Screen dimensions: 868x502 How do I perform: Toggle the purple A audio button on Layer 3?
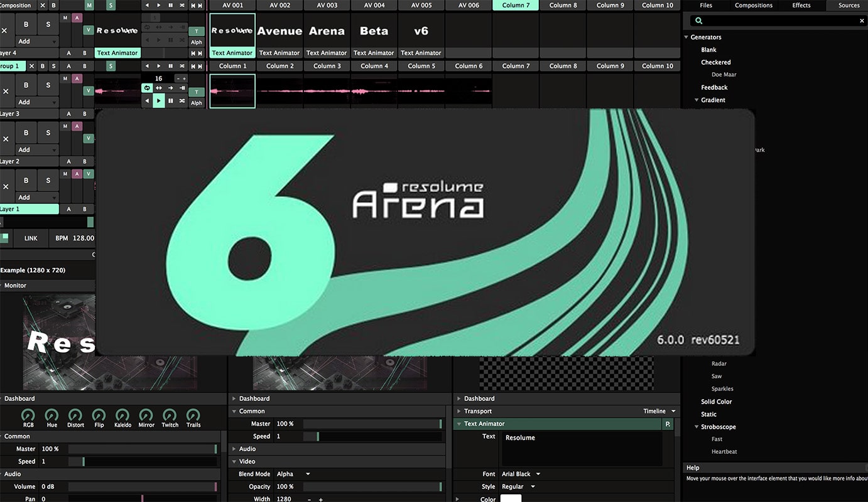77,78
